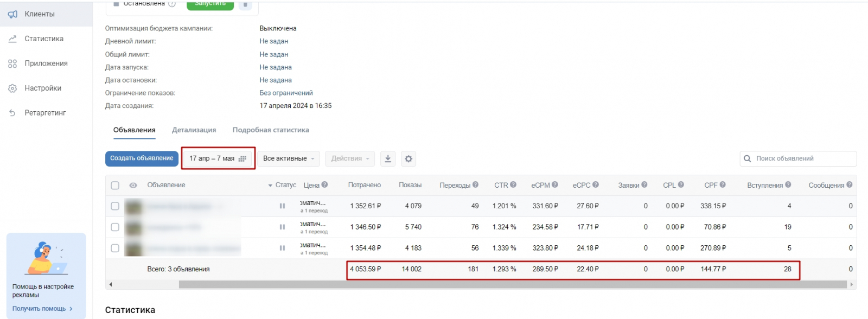Check the first ad row checkbox
The image size is (868, 319).
pos(115,206)
